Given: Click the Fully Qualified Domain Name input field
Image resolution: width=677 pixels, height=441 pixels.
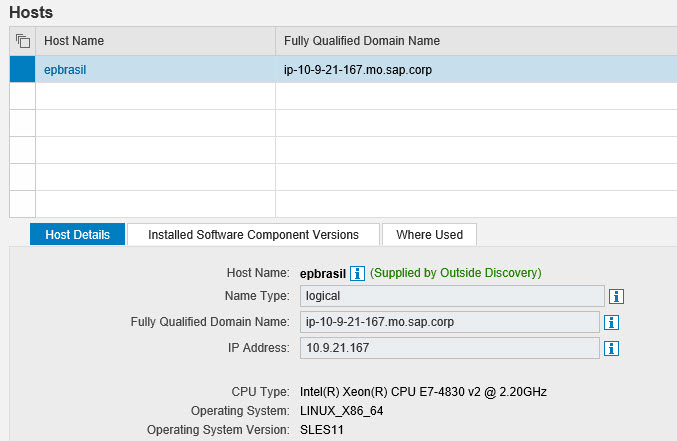Looking at the screenshot, I should [449, 322].
